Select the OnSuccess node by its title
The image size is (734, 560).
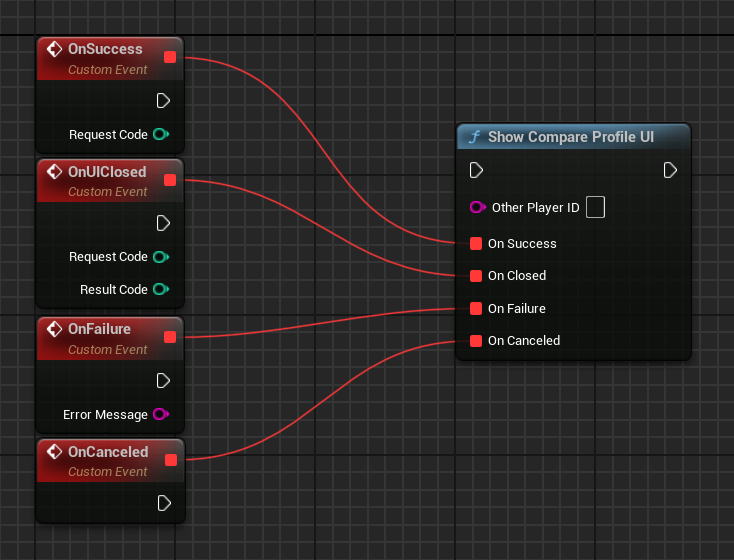tap(105, 49)
